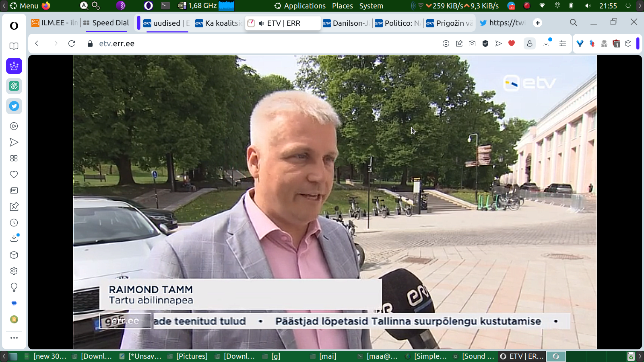Open the Player icon in sidebar

tap(14, 126)
